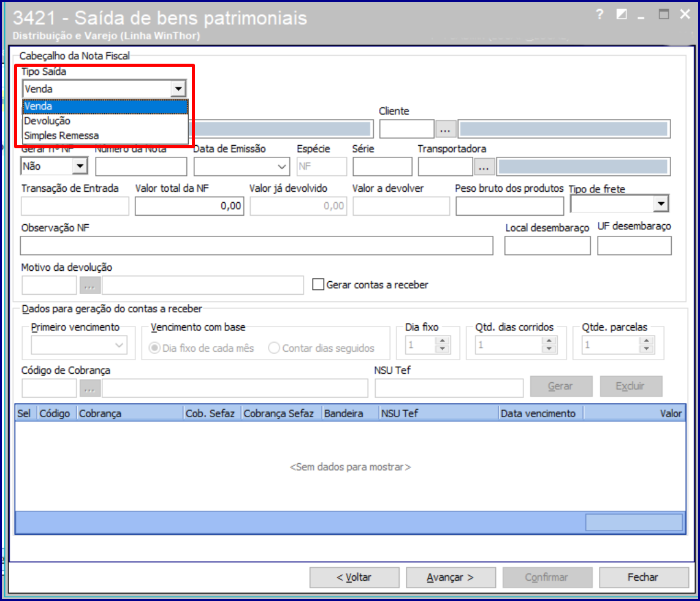Click the Valor já devolvido field
The width and height of the screenshot is (700, 601).
click(299, 206)
